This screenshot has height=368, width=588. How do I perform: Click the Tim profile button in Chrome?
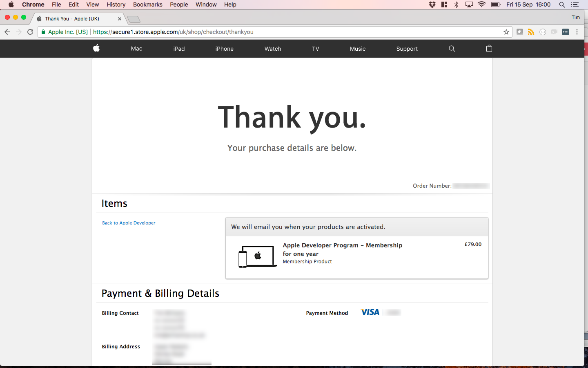tap(576, 18)
